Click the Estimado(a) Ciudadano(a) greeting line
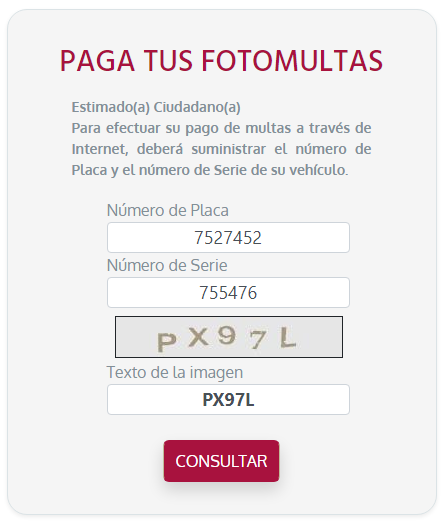Viewport: 443px width, 526px height. [156, 107]
